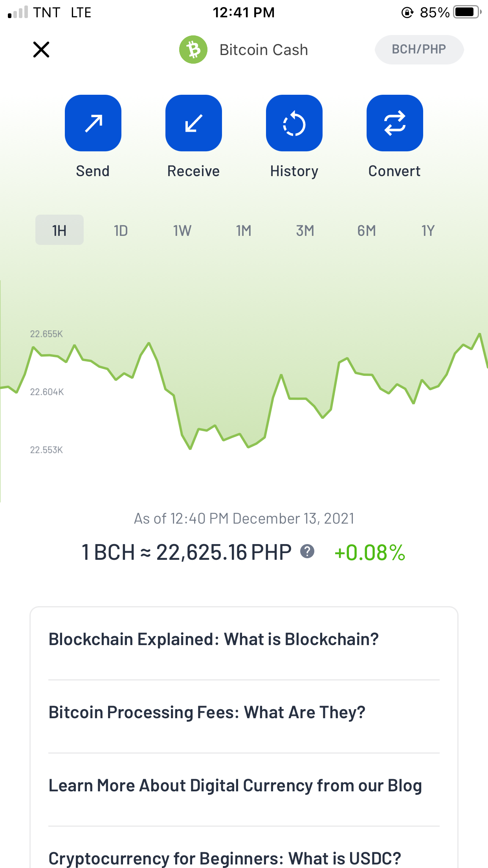Tap the question mark help icon
Viewport: 488px width, 868px height.
(x=307, y=552)
